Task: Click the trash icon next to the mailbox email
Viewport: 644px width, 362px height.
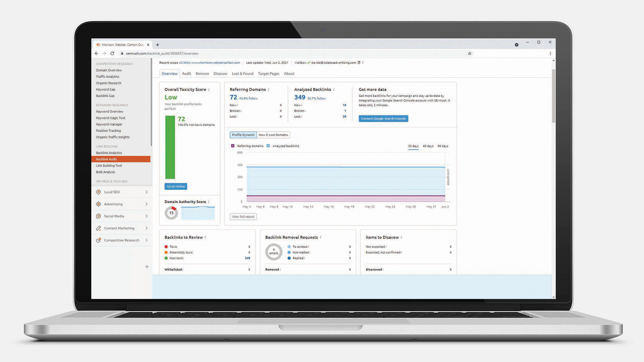Action: [359, 63]
